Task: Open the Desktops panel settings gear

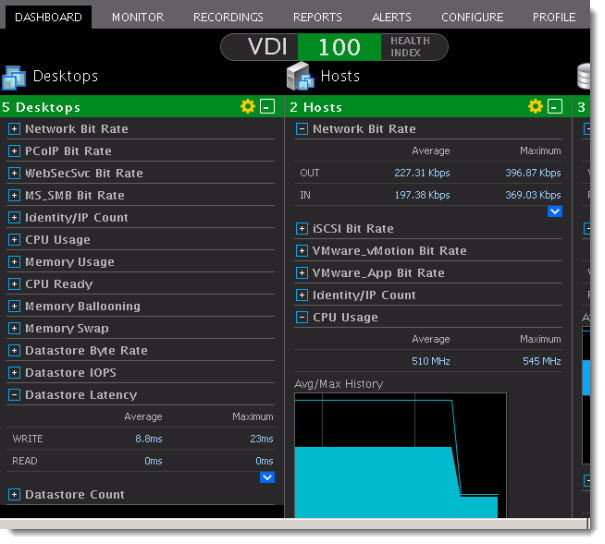Action: [x=248, y=106]
